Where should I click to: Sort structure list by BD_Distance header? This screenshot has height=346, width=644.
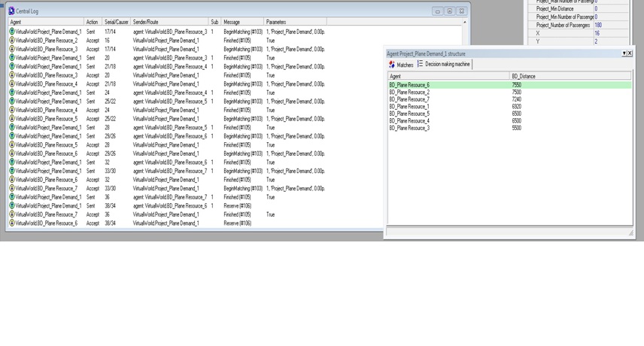pos(570,76)
